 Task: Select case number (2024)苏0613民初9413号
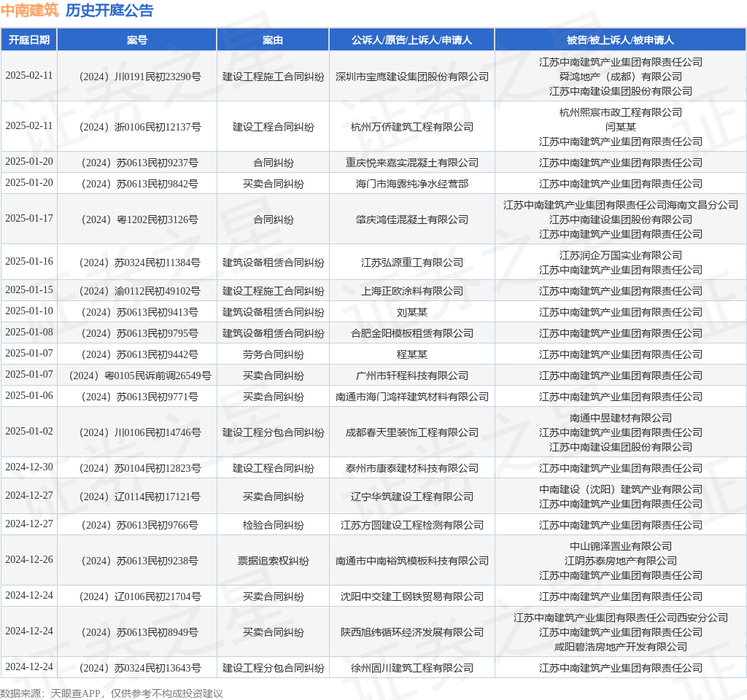coord(140,312)
